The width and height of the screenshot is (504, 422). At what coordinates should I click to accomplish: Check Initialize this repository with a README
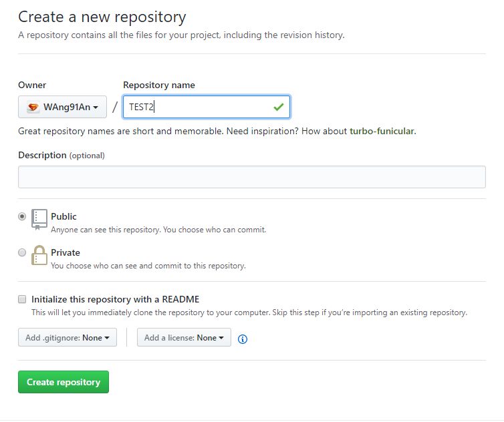pyautogui.click(x=22, y=299)
